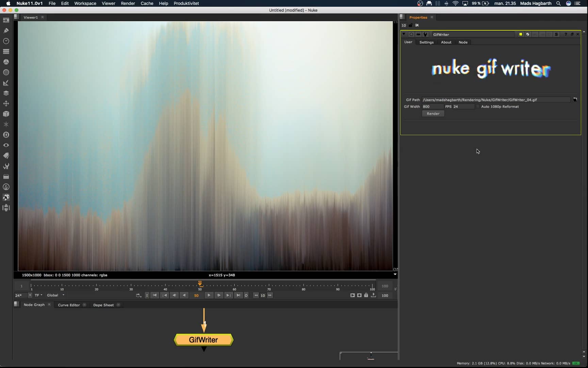The height and width of the screenshot is (368, 588).
Task: Toggle the playback range lock icon
Action: click(x=366, y=295)
